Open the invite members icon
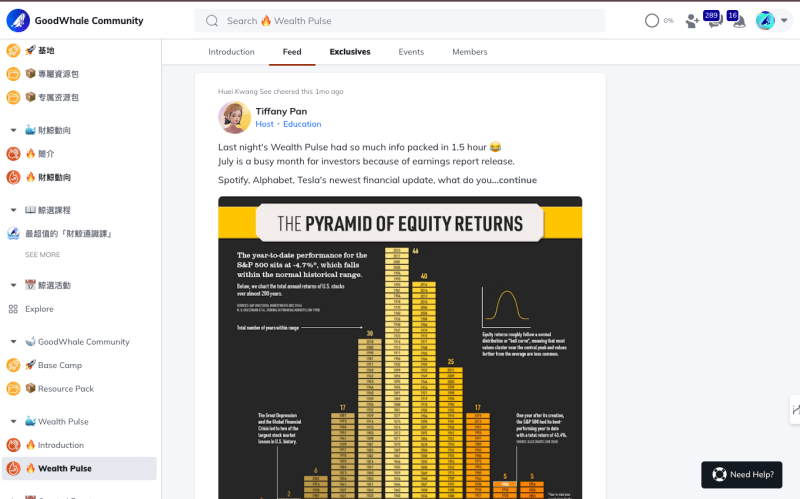Screen dimensions: 800x499 691,21
